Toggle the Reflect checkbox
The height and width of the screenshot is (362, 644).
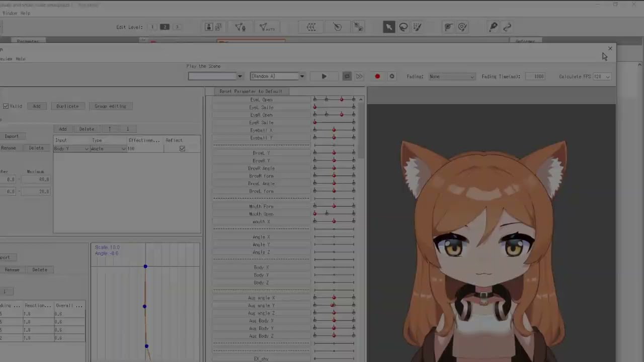(182, 149)
